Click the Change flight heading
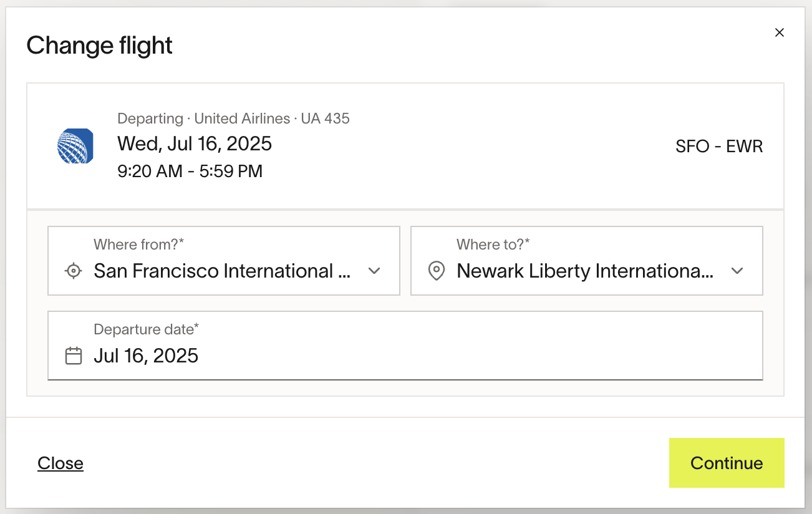 (99, 46)
